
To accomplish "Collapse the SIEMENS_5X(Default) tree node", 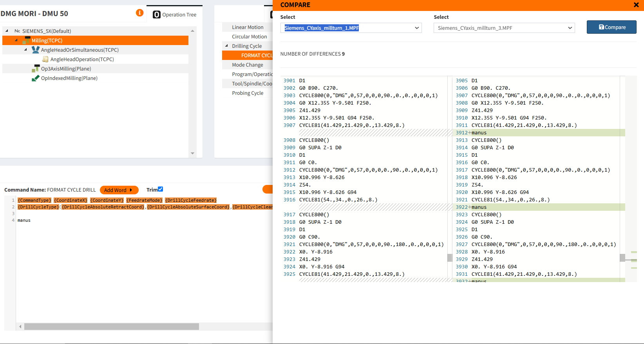I will [7, 31].
